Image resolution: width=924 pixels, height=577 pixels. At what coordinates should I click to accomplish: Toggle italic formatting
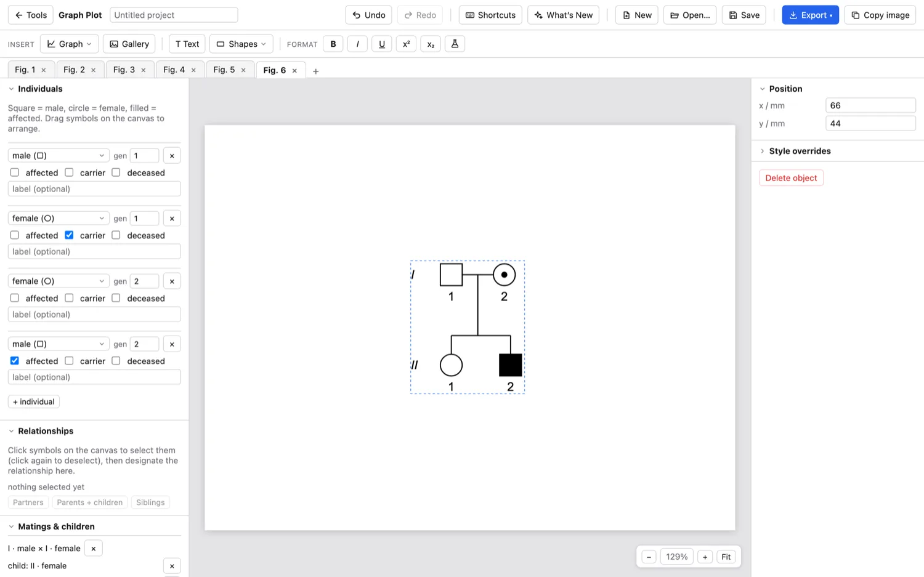[x=357, y=44]
